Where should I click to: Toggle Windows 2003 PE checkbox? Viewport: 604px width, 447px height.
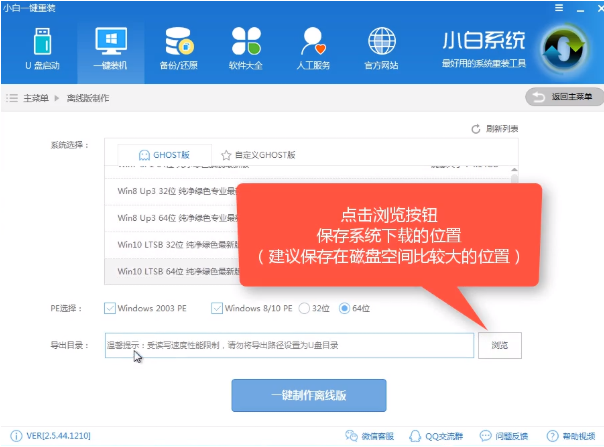tap(110, 308)
